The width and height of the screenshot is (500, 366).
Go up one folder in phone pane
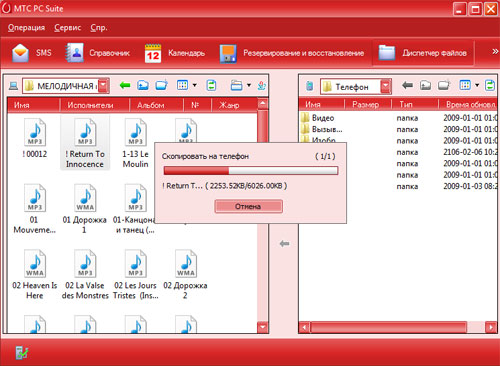[425, 86]
